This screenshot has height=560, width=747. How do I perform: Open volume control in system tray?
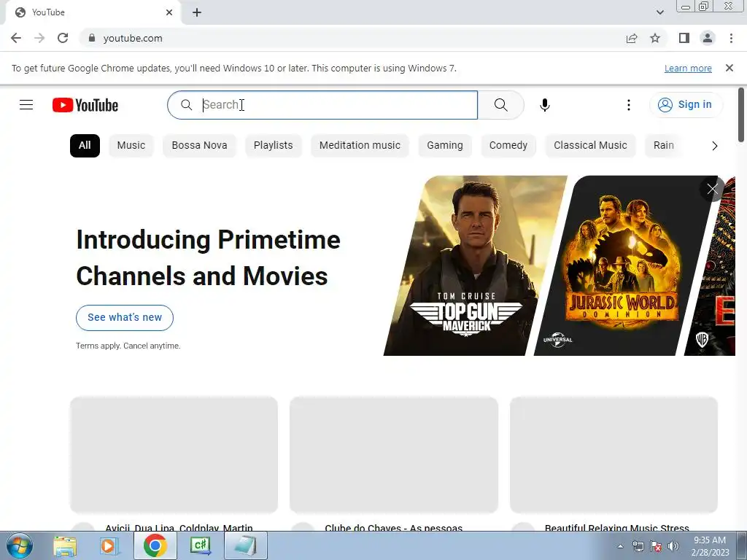673,546
